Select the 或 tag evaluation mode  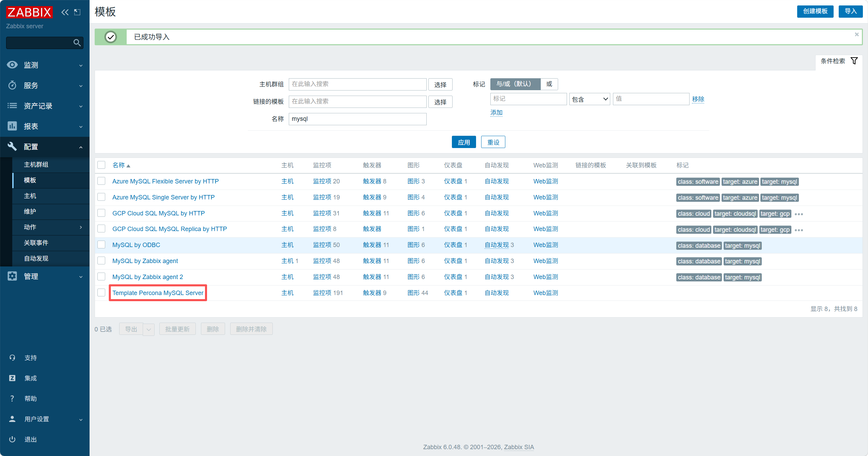[549, 84]
